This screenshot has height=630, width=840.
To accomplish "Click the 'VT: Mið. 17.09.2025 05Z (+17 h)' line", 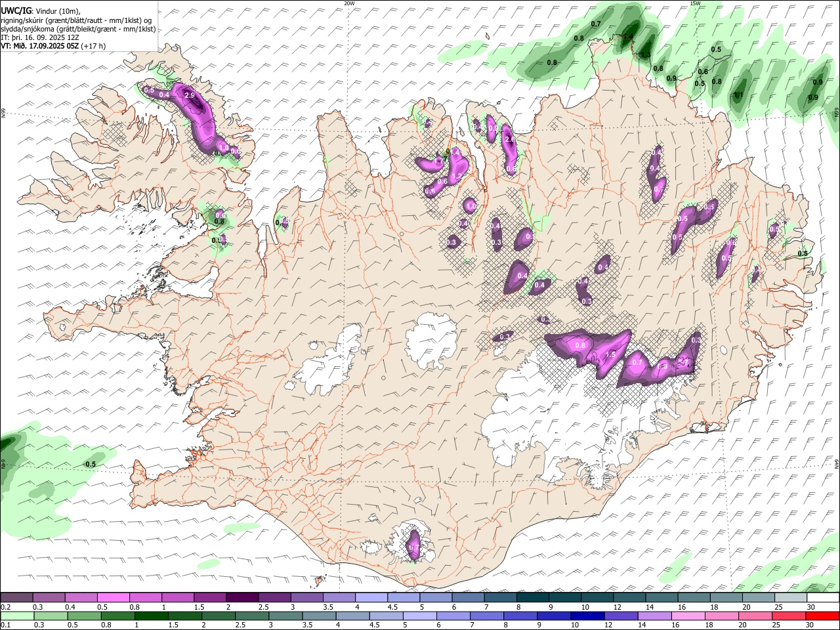I will [53, 46].
